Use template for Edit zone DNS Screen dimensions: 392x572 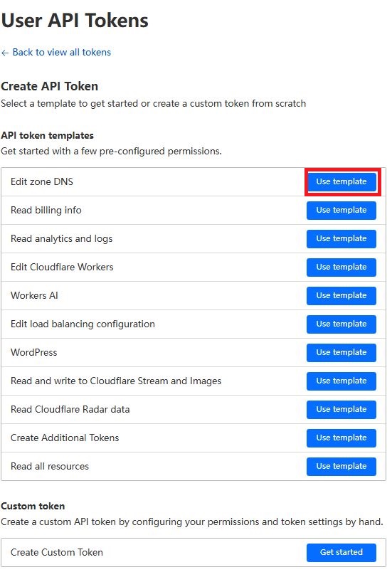point(341,181)
